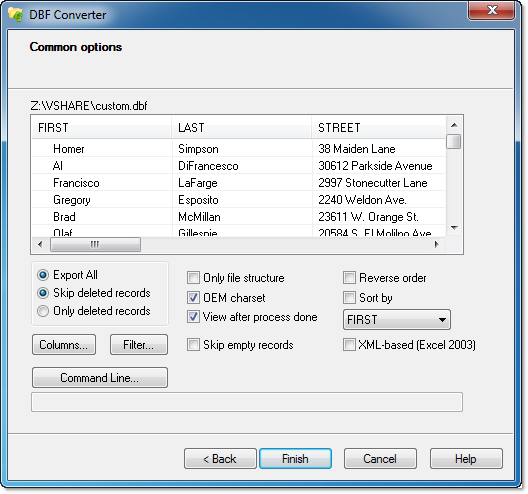The image size is (528, 494).
Task: Select the Export All radio button
Action: pos(43,275)
